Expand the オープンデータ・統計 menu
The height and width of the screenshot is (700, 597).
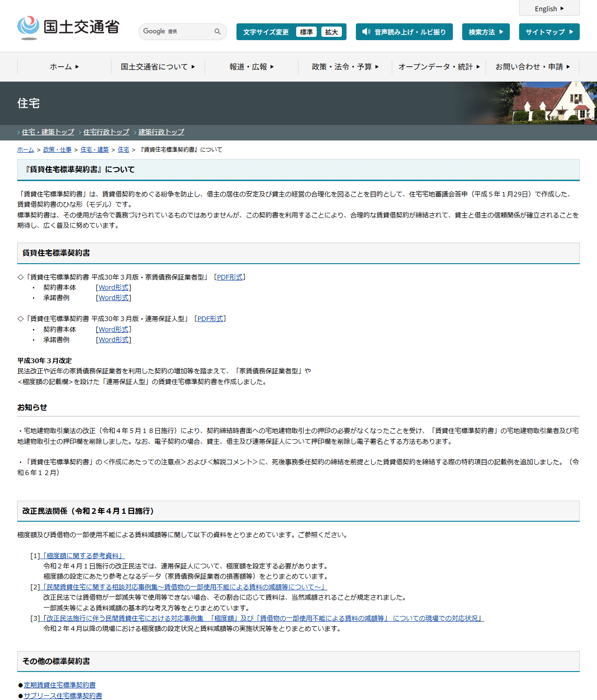(x=439, y=67)
